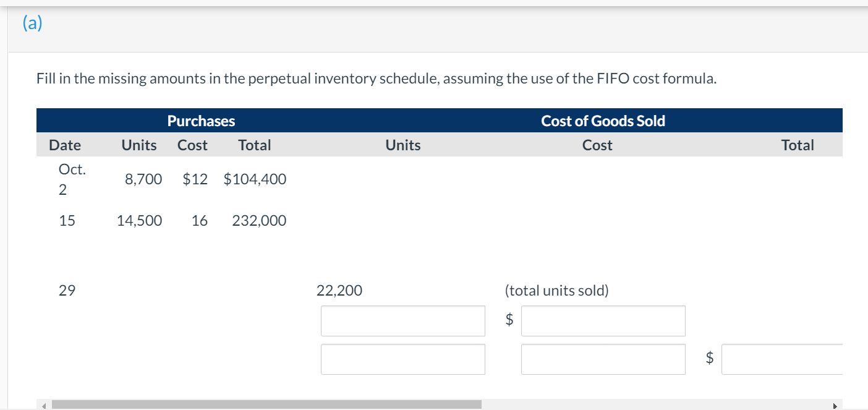
Task: Click the "(total units sold)" label
Action: [x=556, y=291]
